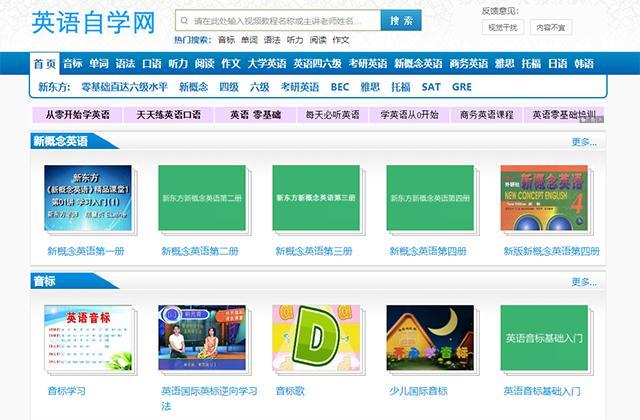This screenshot has height=420, width=640.
Task: Click the 内容不宜 feedback button
Action: (x=549, y=28)
